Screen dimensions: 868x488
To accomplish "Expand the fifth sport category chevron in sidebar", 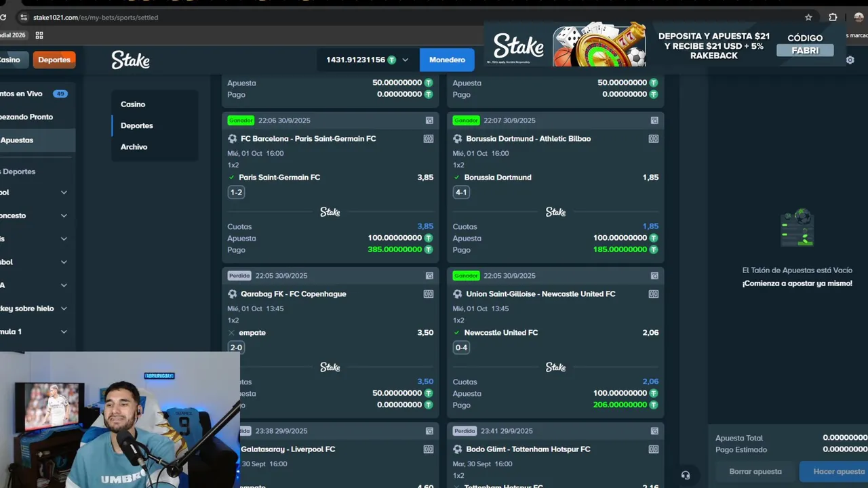I will pyautogui.click(x=64, y=285).
